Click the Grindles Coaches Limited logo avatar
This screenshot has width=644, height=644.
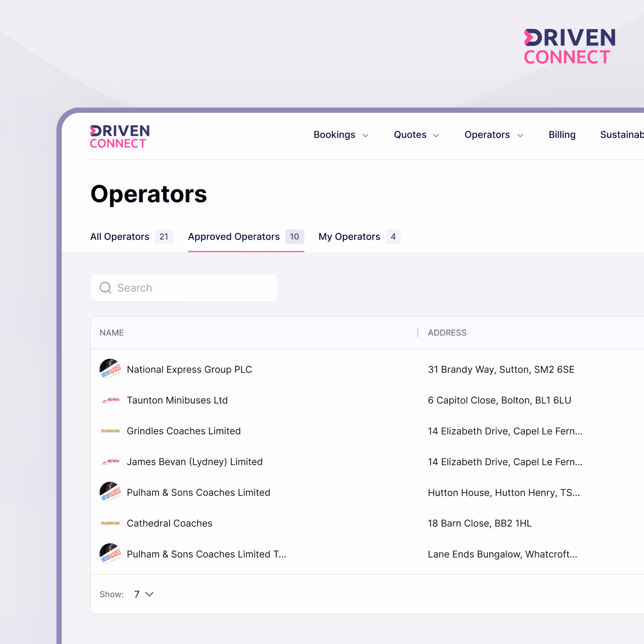(x=110, y=431)
